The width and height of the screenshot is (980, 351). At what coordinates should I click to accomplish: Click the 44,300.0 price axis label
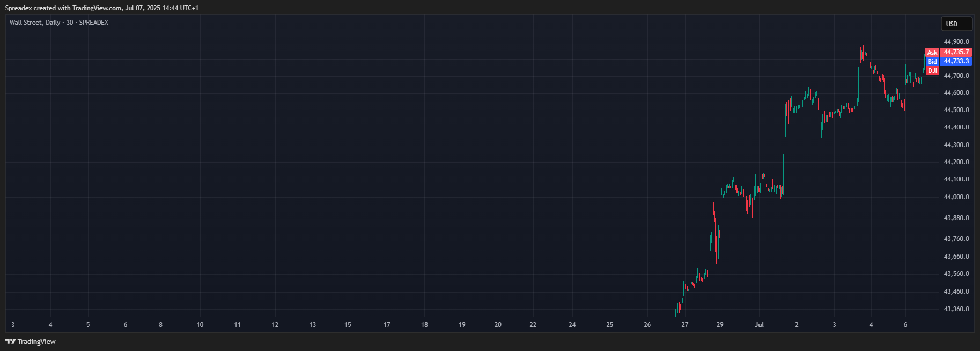point(956,145)
